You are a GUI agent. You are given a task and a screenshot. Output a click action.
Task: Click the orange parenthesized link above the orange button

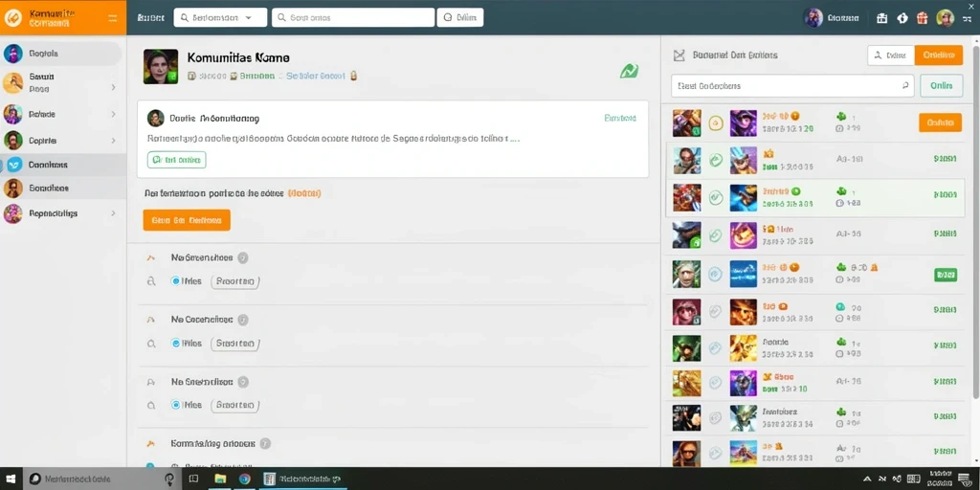click(303, 193)
